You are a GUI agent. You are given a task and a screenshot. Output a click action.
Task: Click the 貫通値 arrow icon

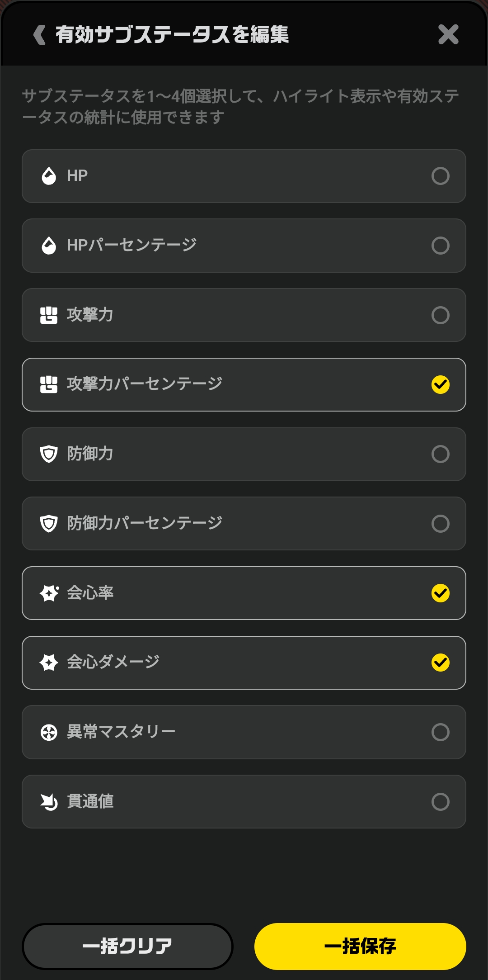[x=49, y=802]
